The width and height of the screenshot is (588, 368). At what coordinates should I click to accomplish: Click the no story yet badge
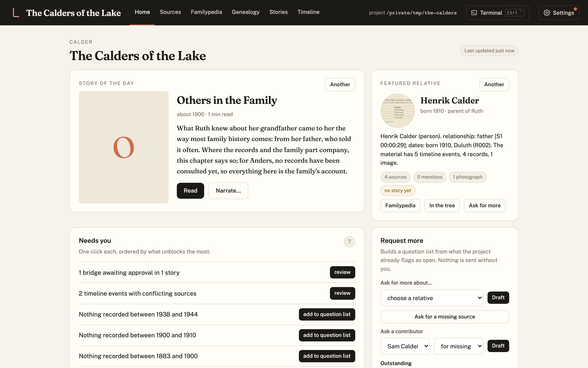(x=398, y=191)
